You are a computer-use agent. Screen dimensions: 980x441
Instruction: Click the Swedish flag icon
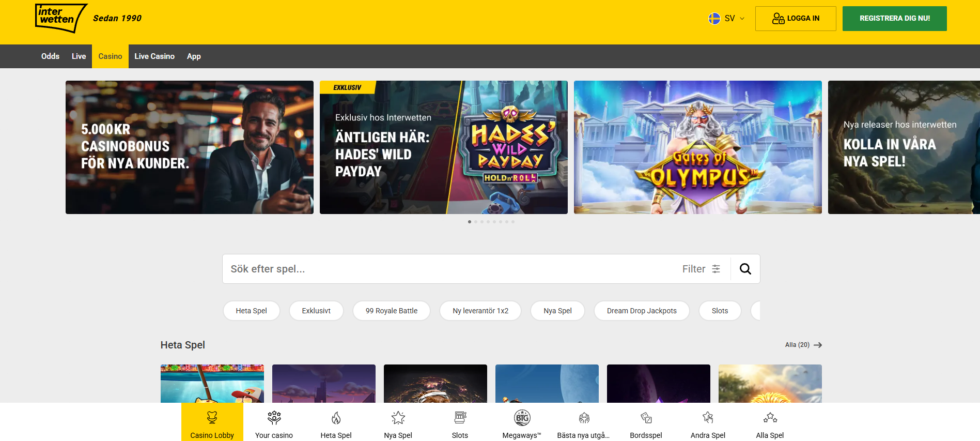coord(714,19)
